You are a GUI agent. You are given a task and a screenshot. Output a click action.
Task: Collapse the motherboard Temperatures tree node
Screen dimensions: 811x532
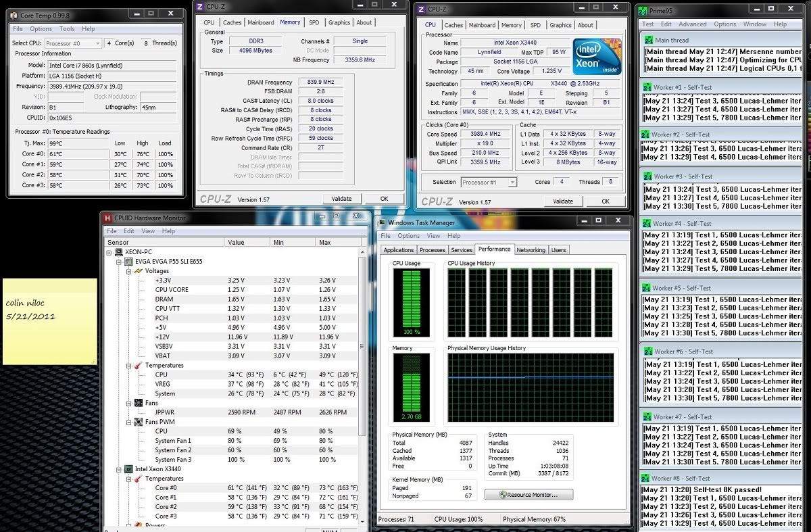[x=128, y=365]
